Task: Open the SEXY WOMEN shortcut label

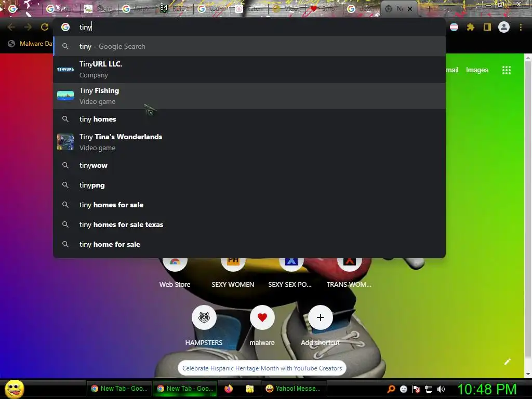Action: tap(233, 284)
